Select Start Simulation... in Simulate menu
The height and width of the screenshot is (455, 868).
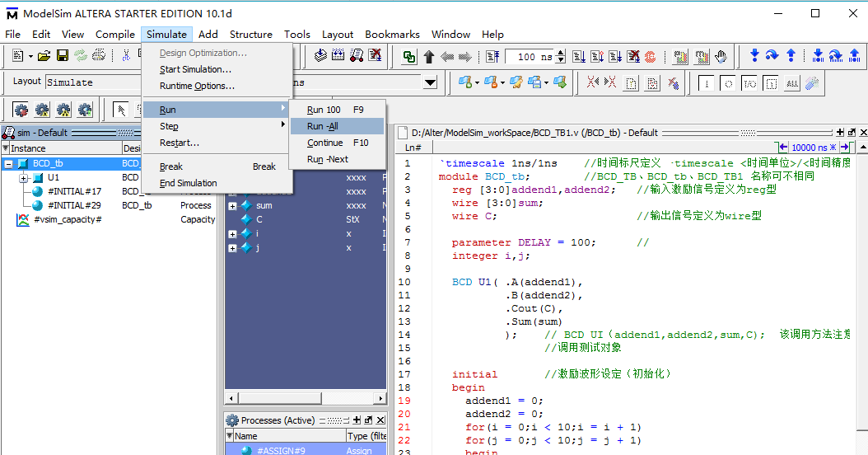(x=217, y=69)
